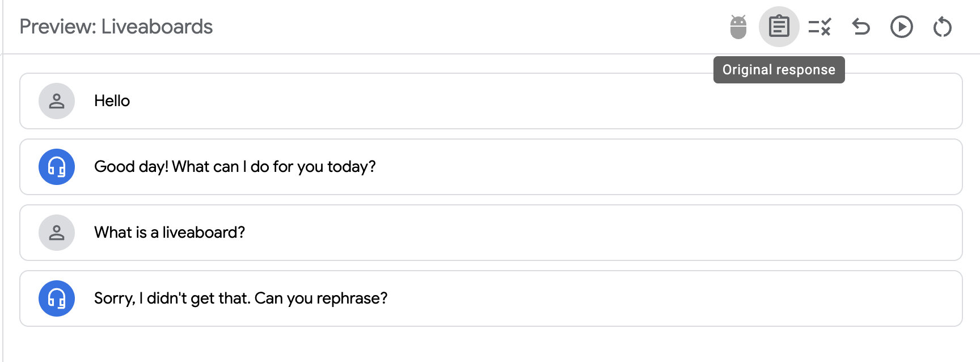Screen dimensions: 980x362
Task: Click "Liveaboards" in the preview title
Action: pos(157,27)
